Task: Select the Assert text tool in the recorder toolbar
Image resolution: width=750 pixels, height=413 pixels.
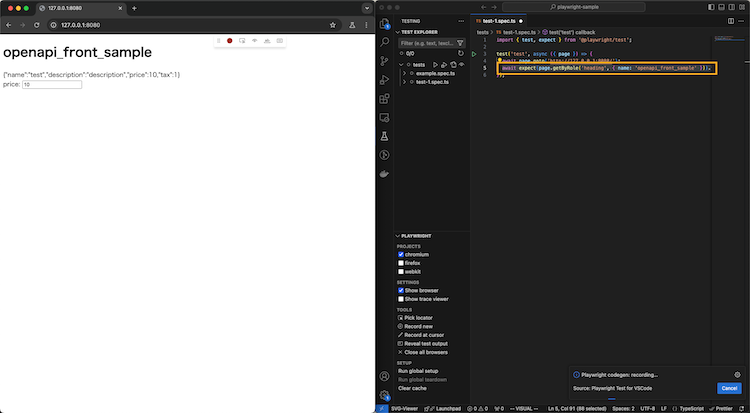Action: pos(267,41)
